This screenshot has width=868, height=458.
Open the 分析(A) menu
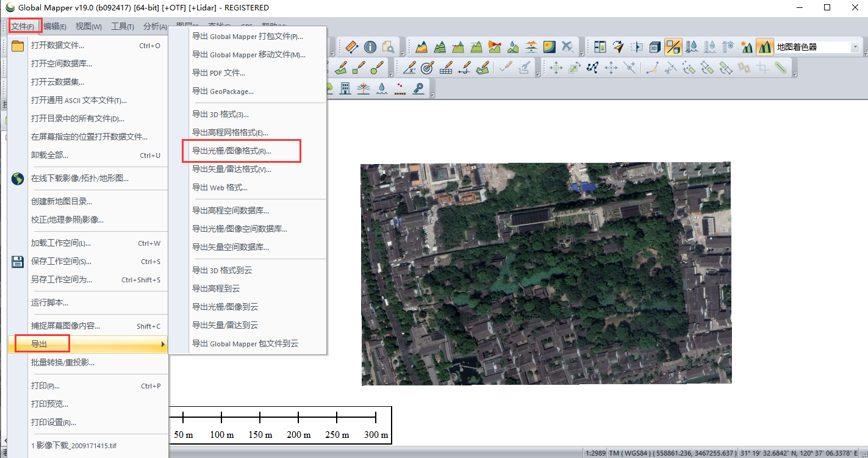(x=155, y=26)
